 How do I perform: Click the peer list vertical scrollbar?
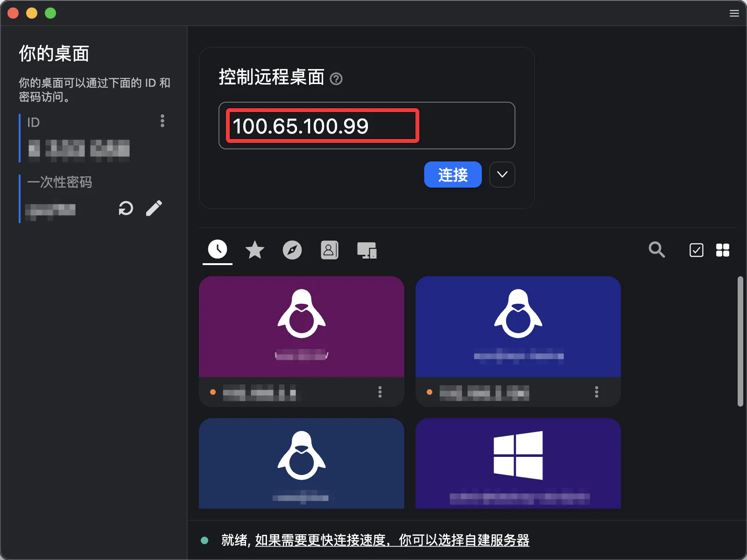click(740, 342)
